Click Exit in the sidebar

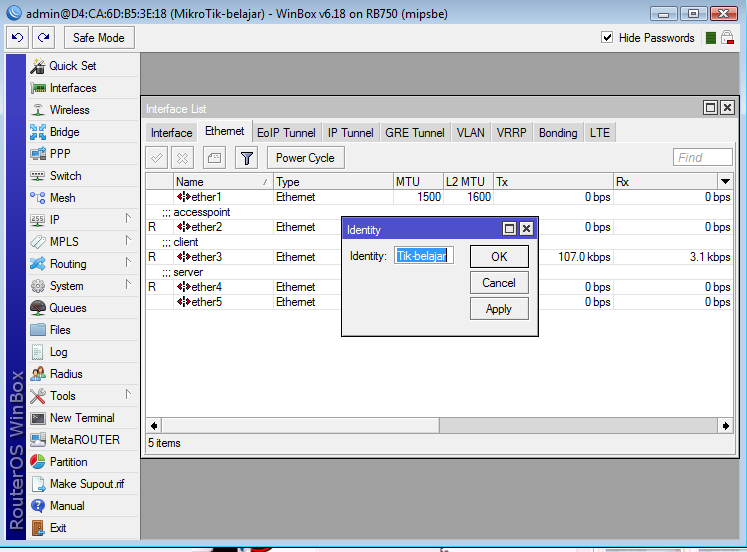(83, 528)
